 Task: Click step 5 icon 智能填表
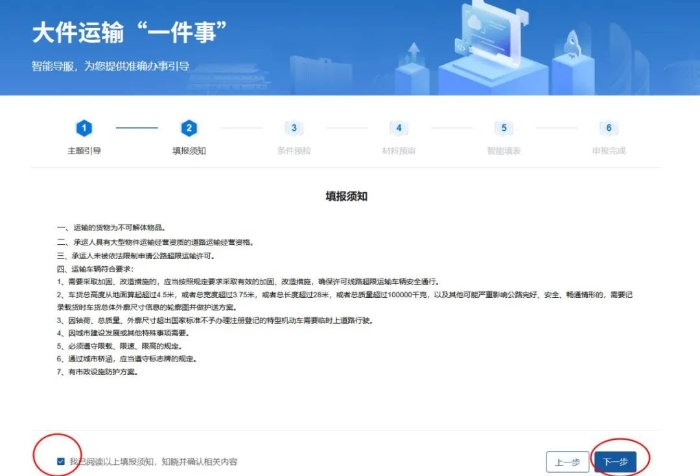(504, 128)
